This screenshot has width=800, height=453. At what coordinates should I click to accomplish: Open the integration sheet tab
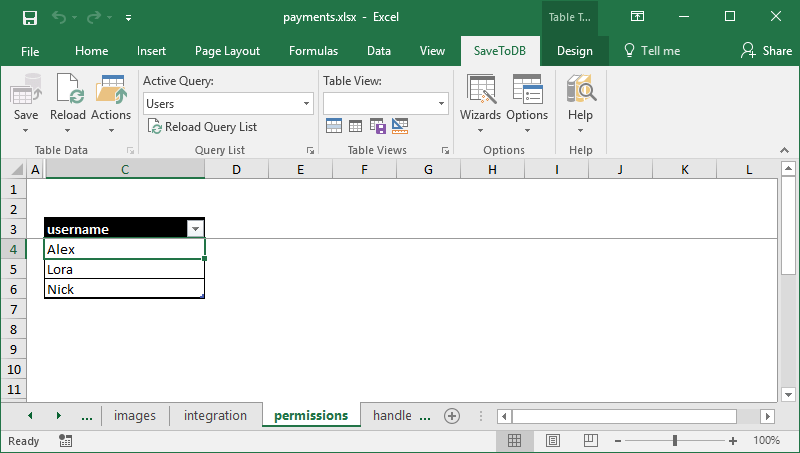[215, 416]
